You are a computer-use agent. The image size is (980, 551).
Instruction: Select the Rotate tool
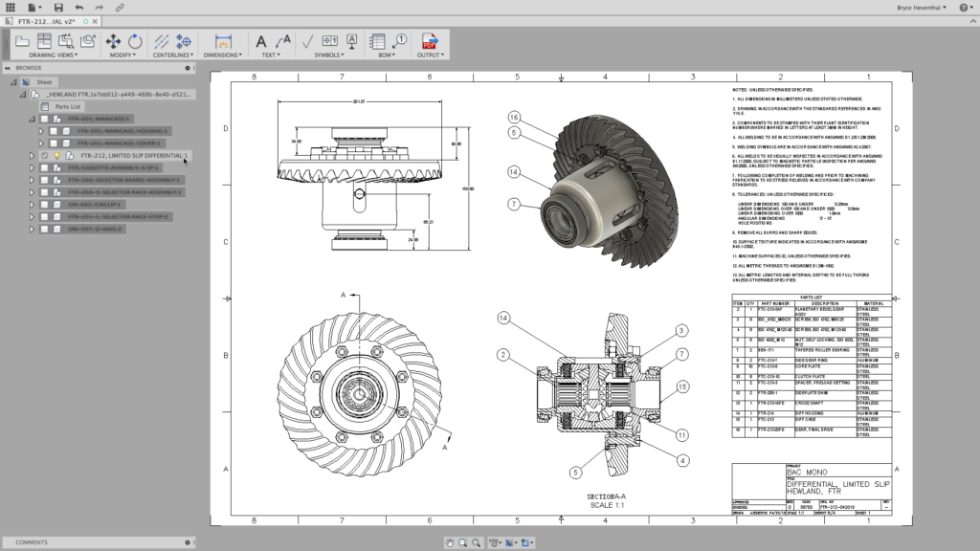135,40
